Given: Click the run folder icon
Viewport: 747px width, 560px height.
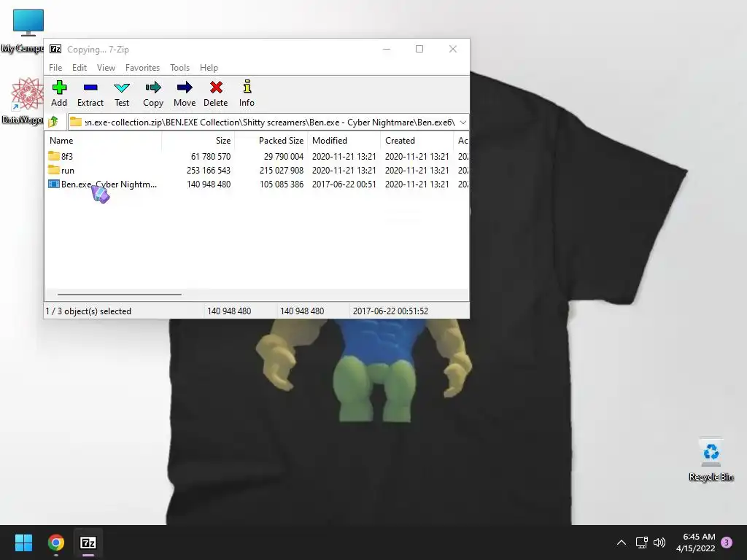Looking at the screenshot, I should point(54,170).
